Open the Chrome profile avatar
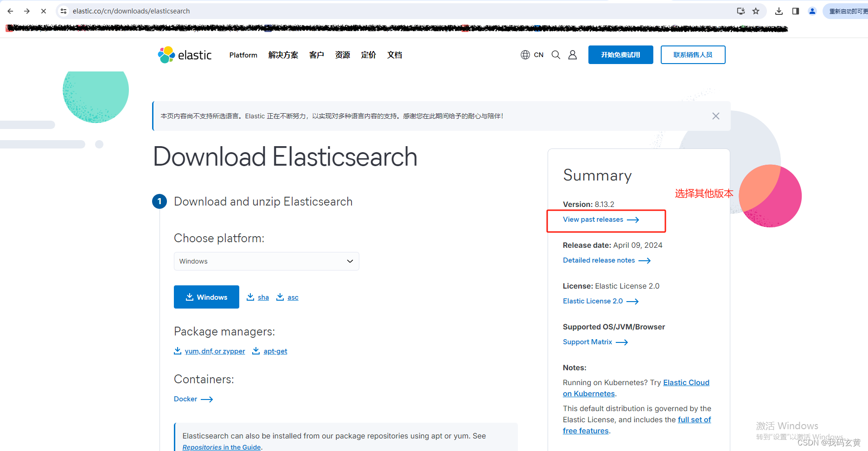The width and height of the screenshot is (868, 451). (x=812, y=11)
